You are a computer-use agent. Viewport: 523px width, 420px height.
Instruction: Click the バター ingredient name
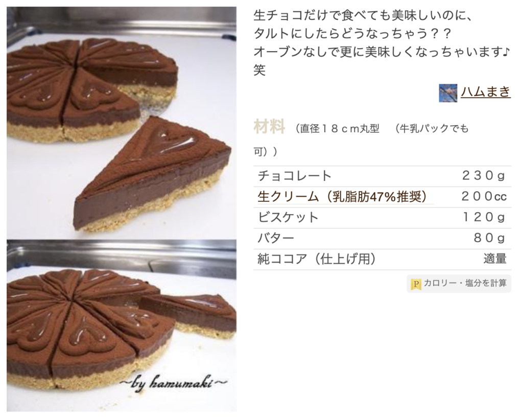click(275, 238)
